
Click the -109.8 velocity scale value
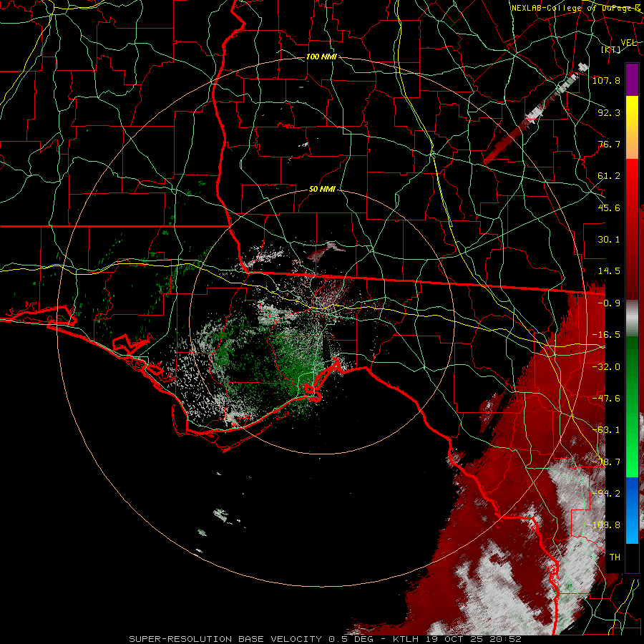point(603,525)
